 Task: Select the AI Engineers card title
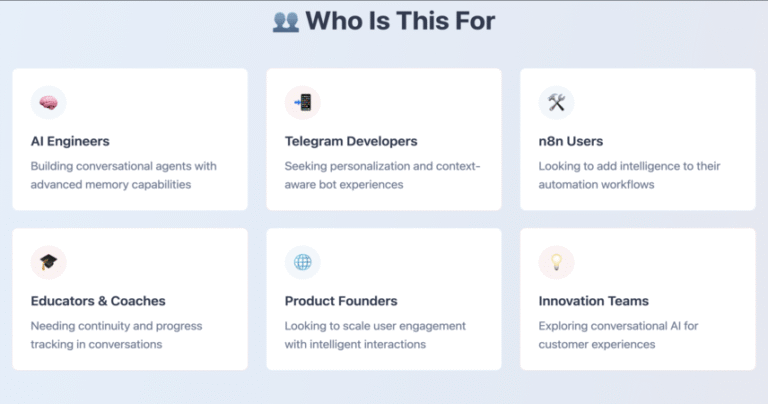coord(70,141)
